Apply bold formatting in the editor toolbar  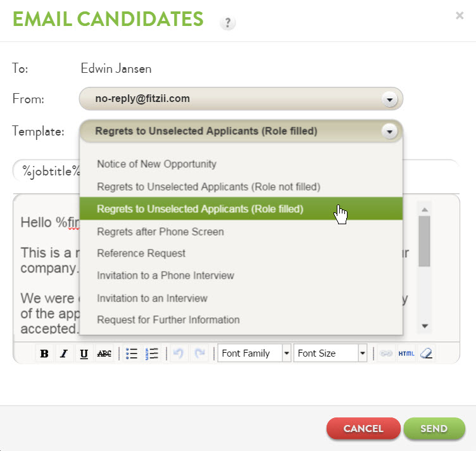(44, 353)
